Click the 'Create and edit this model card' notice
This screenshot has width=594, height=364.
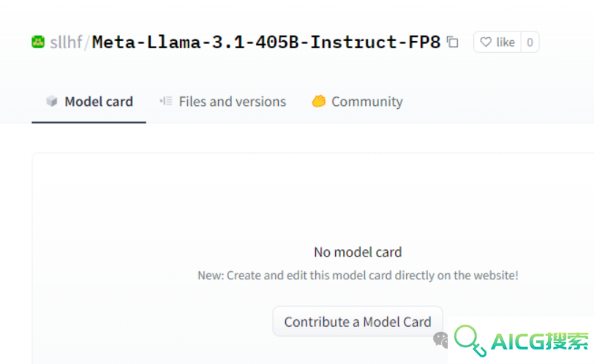click(358, 276)
